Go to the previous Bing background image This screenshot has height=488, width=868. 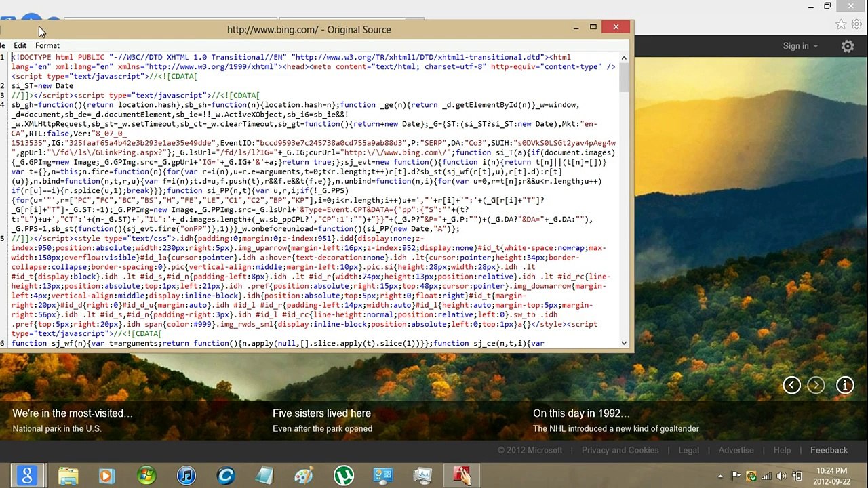pos(791,385)
